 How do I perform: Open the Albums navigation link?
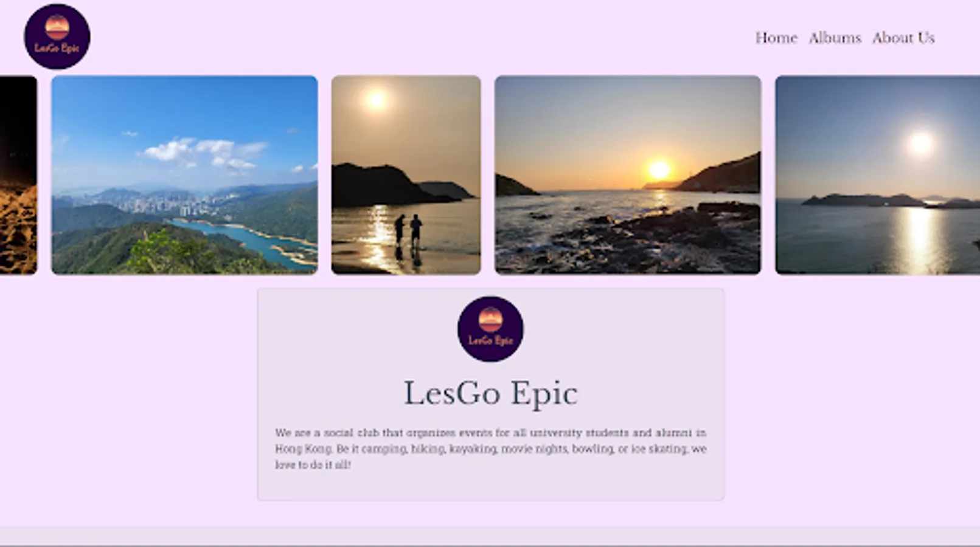(x=835, y=38)
